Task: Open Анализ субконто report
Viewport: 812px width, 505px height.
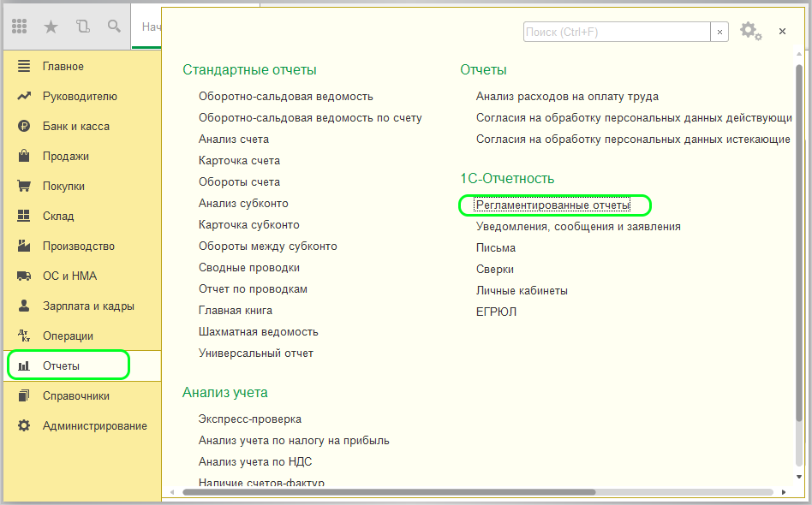Action: click(x=243, y=204)
